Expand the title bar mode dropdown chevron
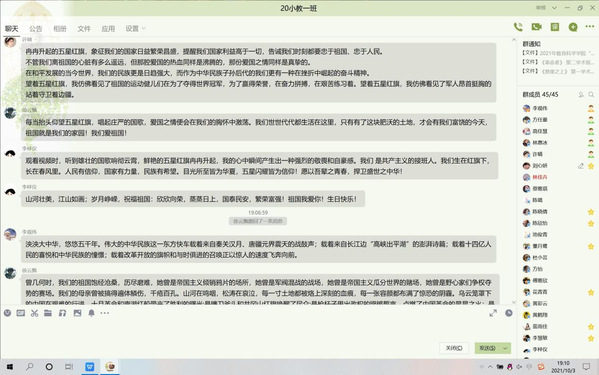The width and height of the screenshot is (599, 375). click(x=554, y=8)
